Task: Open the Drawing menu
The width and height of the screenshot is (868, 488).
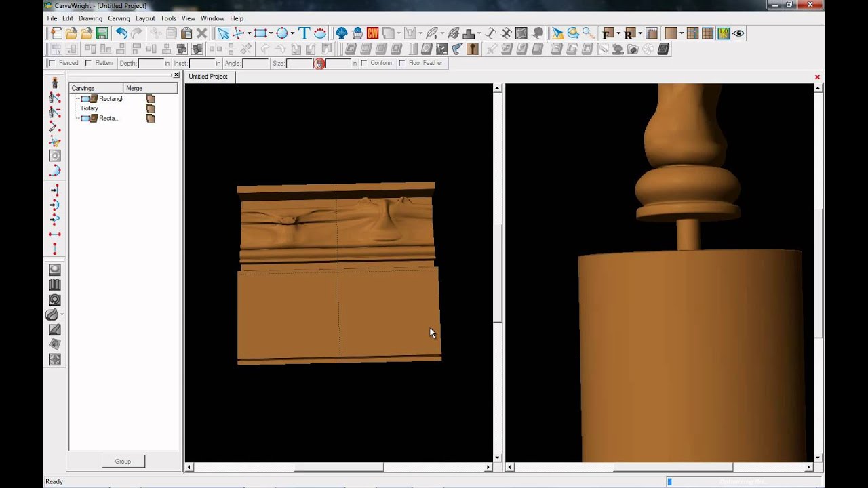Action: click(x=90, y=18)
